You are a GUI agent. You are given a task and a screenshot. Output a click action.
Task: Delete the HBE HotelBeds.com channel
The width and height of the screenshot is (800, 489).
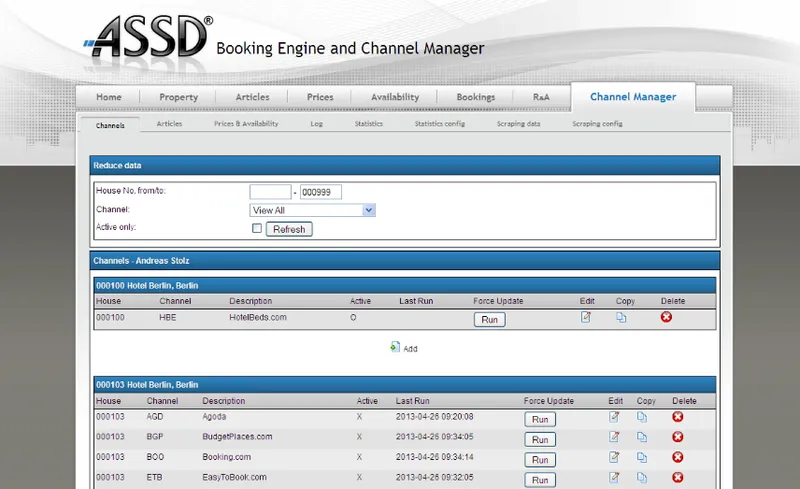point(666,317)
